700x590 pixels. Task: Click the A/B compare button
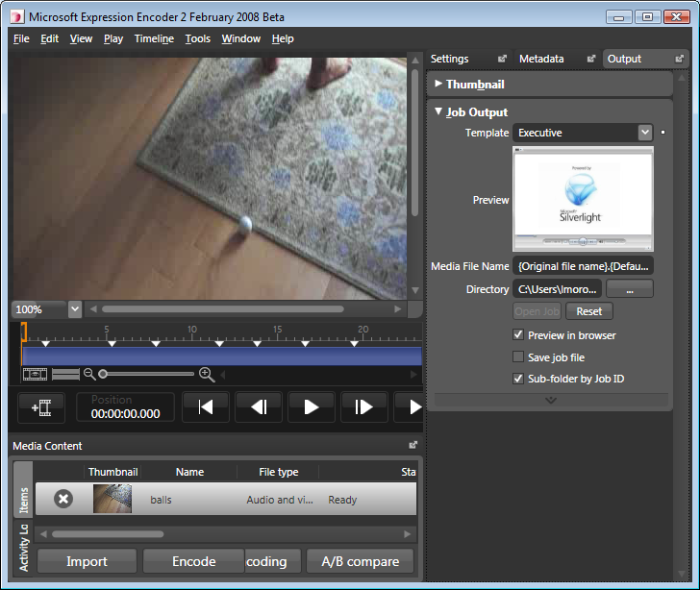point(361,561)
